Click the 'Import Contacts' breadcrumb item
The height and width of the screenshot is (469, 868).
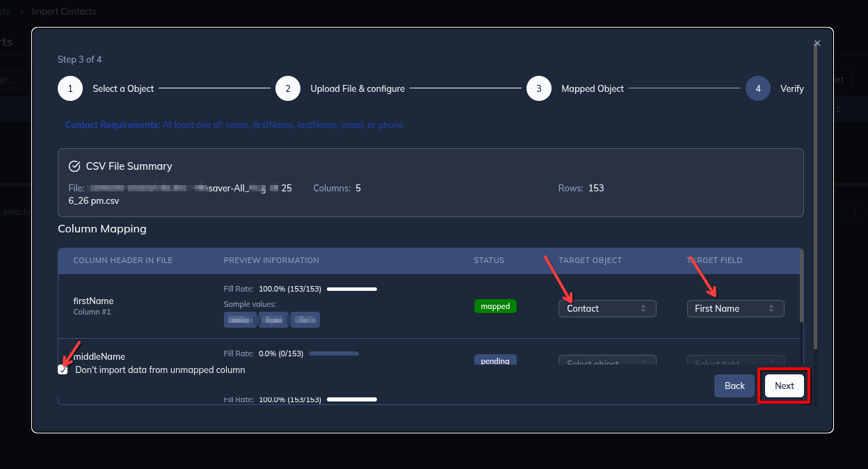coord(64,11)
